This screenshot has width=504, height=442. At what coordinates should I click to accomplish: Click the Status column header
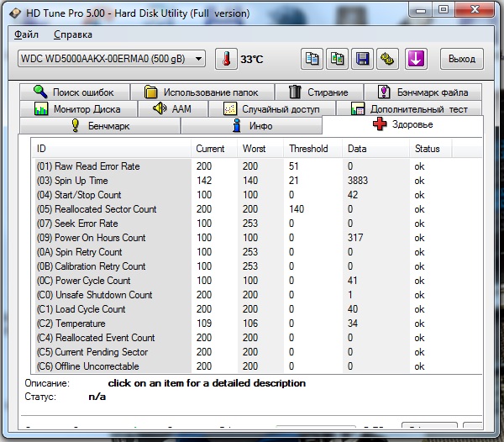coord(431,149)
